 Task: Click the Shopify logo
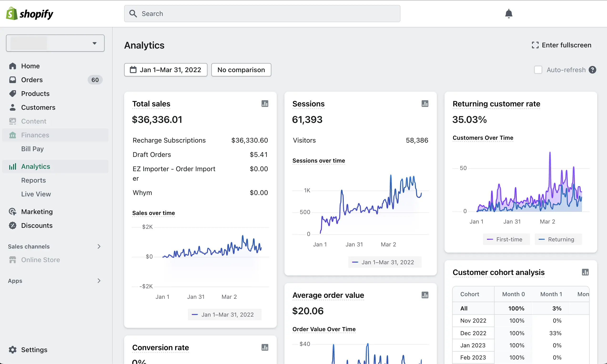30,14
